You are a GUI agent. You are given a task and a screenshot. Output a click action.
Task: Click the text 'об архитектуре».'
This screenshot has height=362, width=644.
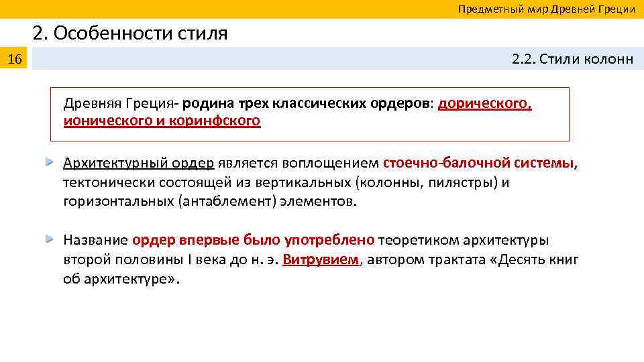pos(121,279)
